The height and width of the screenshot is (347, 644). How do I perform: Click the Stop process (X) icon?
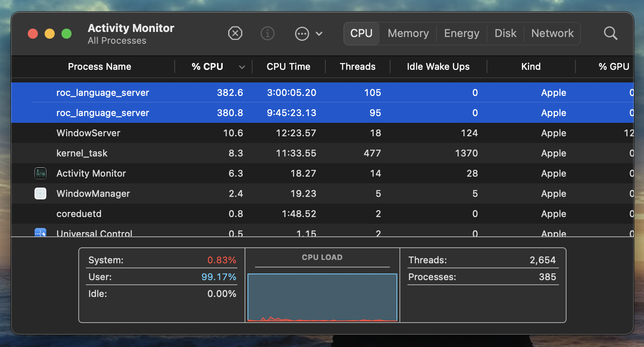pyautogui.click(x=235, y=33)
